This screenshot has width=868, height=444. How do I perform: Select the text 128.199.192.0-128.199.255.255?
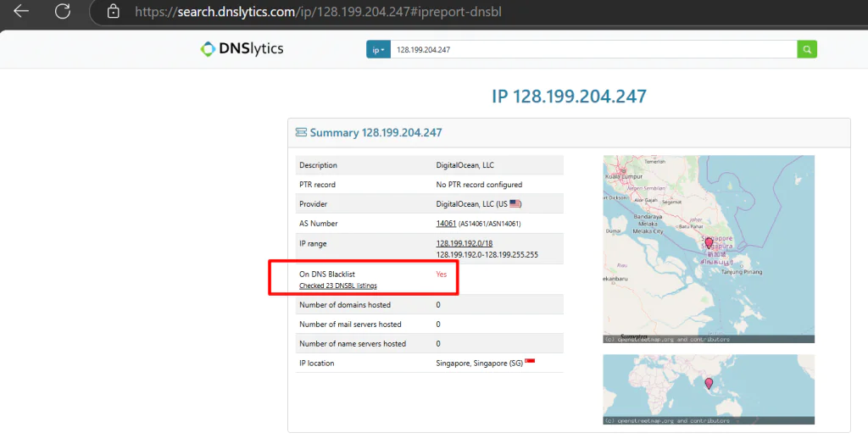[x=487, y=255]
